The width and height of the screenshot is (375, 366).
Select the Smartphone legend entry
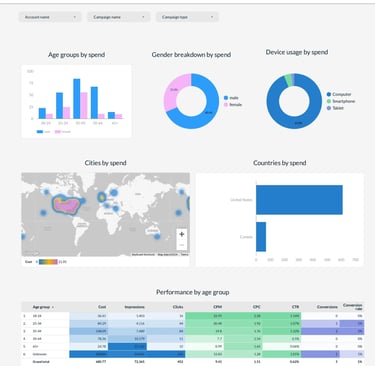tap(341, 101)
